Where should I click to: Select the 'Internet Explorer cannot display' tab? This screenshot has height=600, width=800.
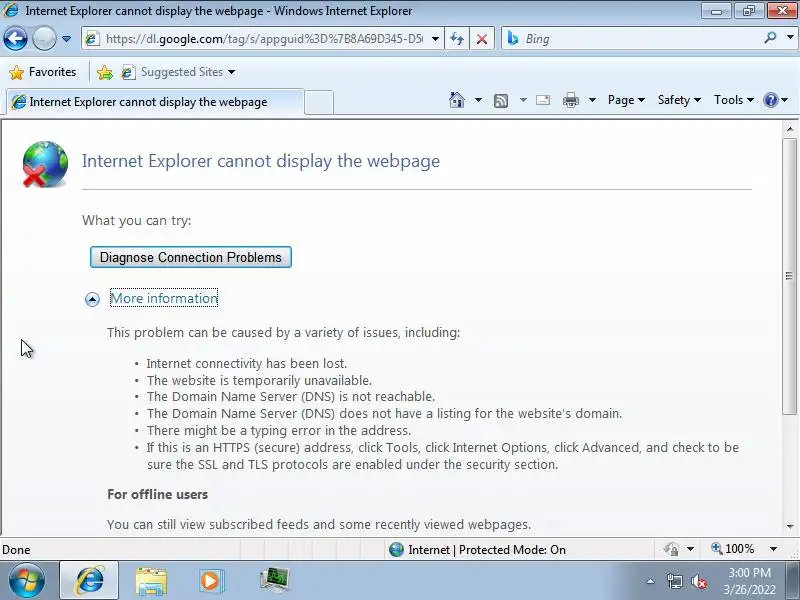[x=155, y=102]
